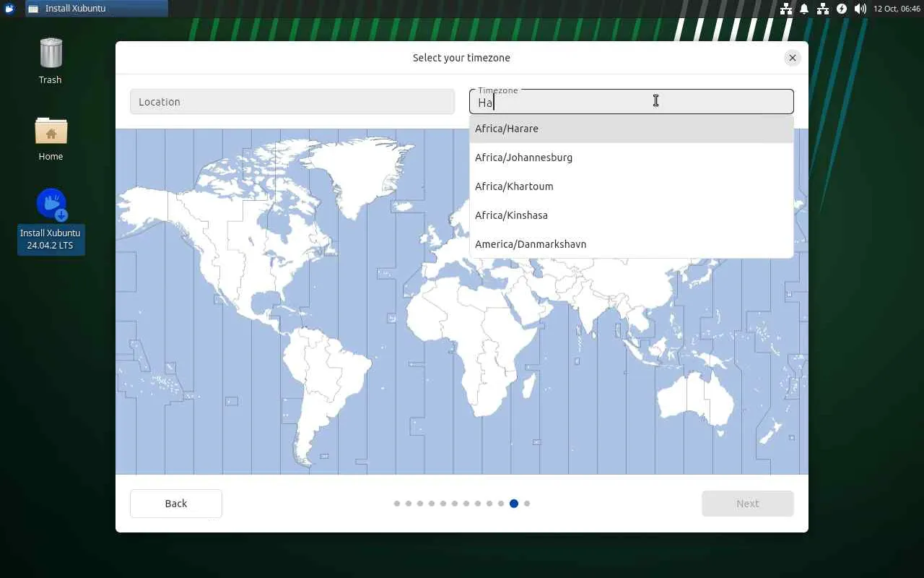Click the volume speaker icon
The width and height of the screenshot is (924, 578).
[x=860, y=9]
